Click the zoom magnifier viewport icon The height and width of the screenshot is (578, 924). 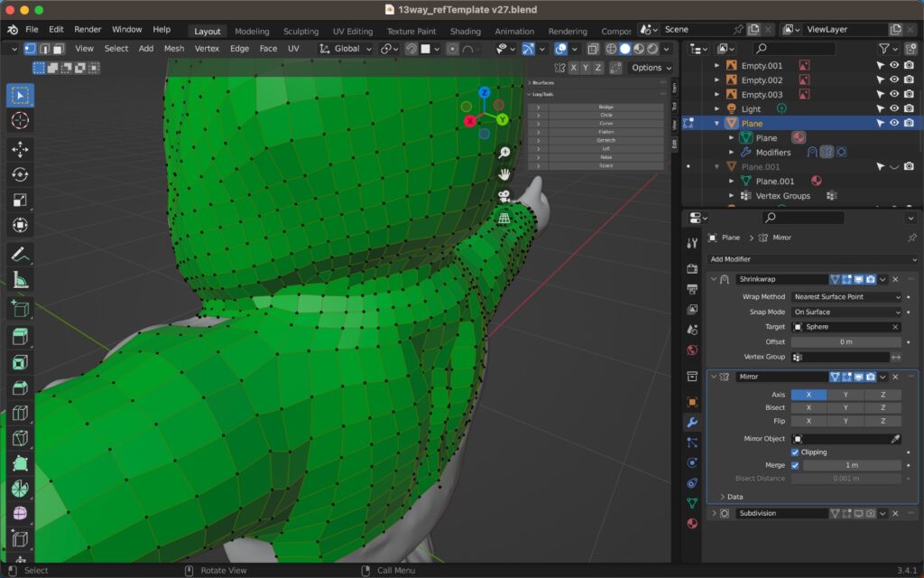tap(504, 153)
